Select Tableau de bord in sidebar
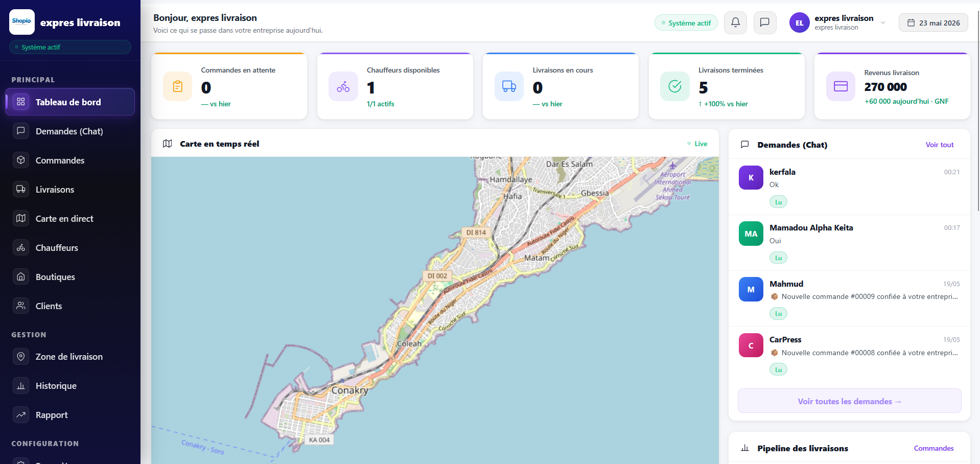 tap(70, 102)
